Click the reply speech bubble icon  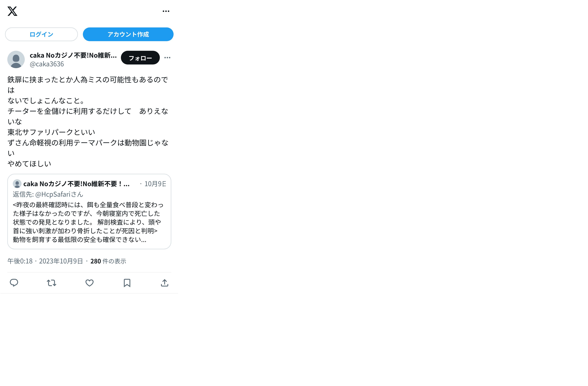(x=14, y=283)
